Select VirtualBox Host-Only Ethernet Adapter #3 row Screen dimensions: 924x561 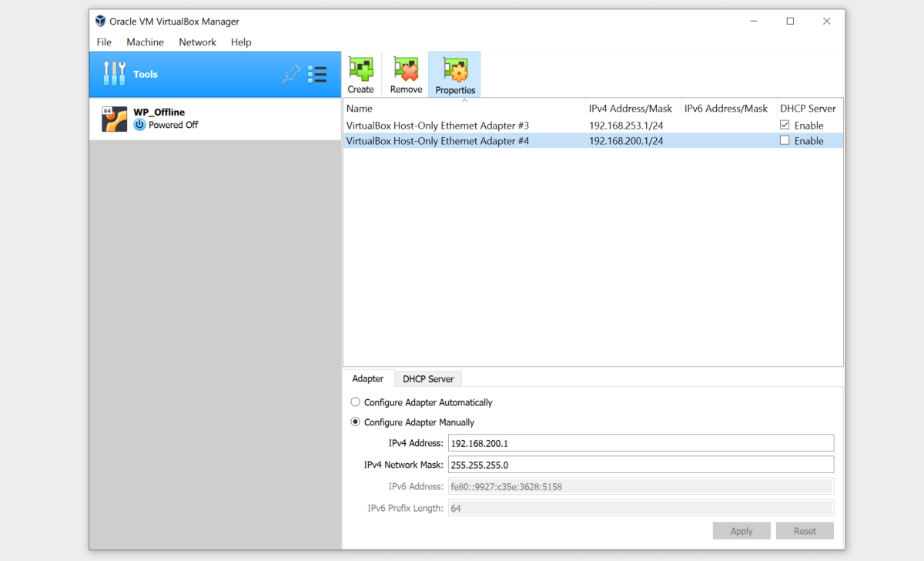click(593, 125)
